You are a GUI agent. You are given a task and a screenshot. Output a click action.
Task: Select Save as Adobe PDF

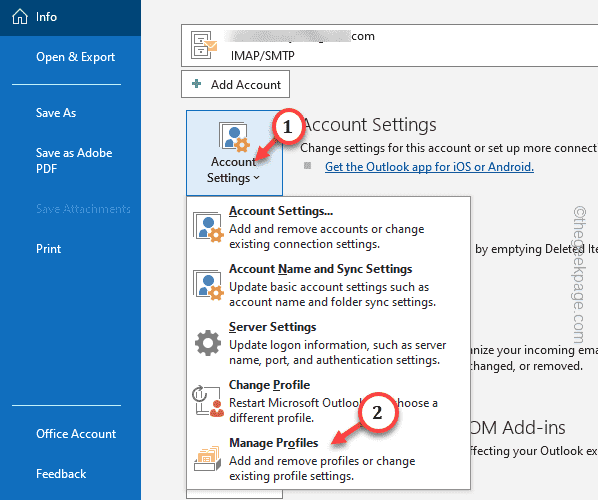[x=74, y=161]
